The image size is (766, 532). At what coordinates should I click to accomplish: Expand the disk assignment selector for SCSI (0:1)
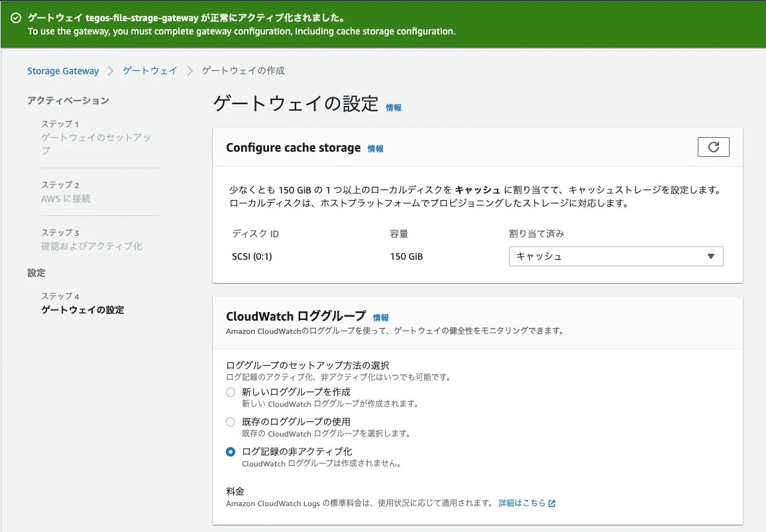click(615, 256)
